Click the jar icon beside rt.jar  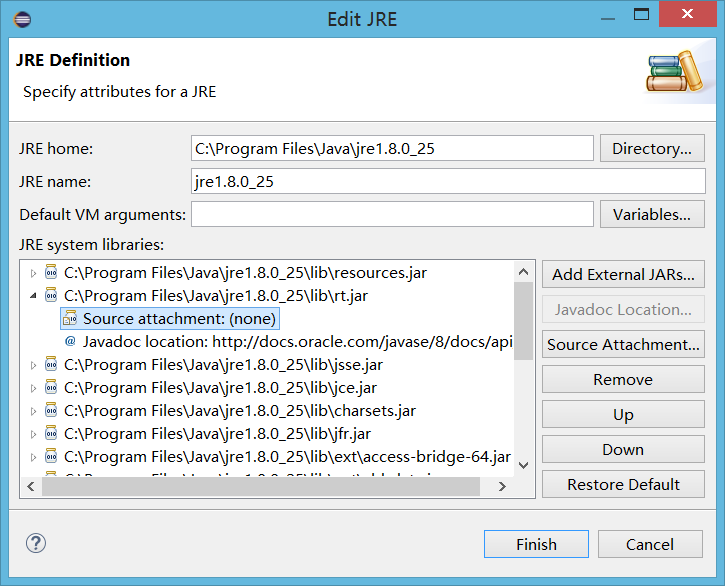pos(51,295)
